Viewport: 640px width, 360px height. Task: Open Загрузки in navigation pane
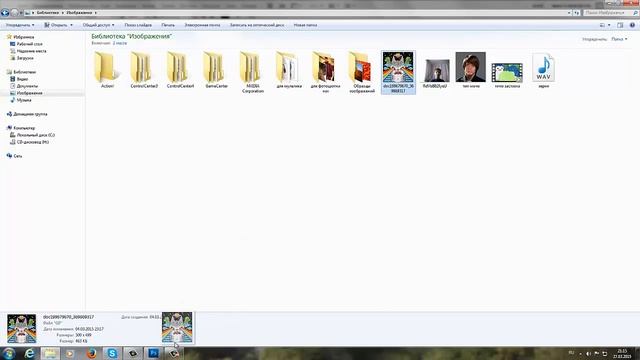click(x=25, y=58)
